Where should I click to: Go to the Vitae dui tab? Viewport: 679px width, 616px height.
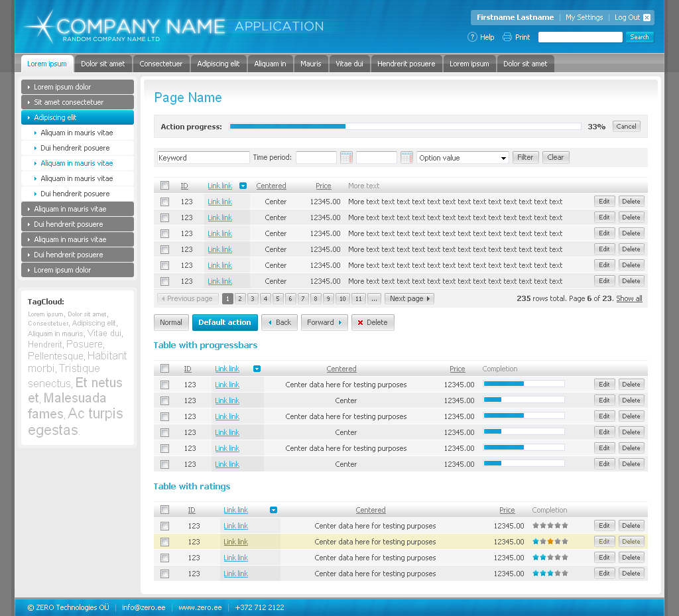(x=349, y=64)
